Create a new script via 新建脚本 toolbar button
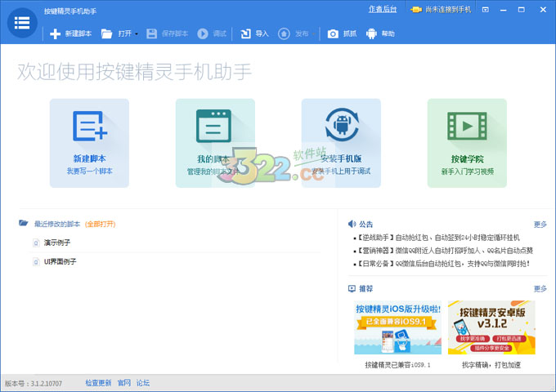This screenshot has width=556, height=392. (71, 33)
